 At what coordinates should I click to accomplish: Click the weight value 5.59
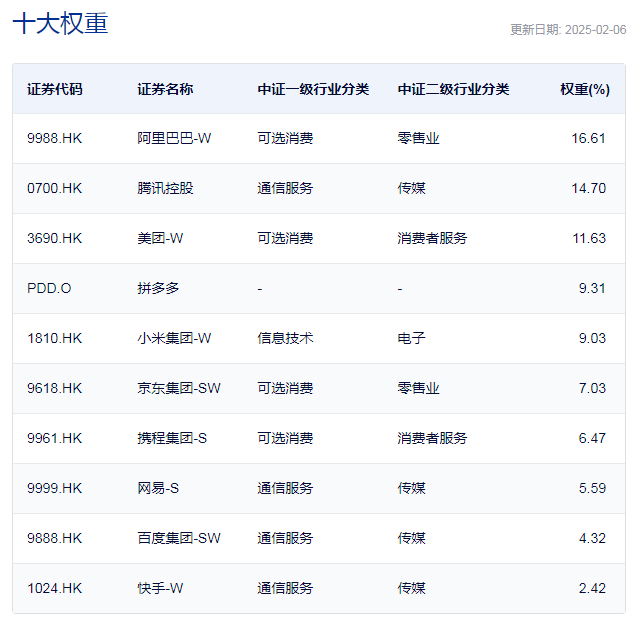point(592,488)
